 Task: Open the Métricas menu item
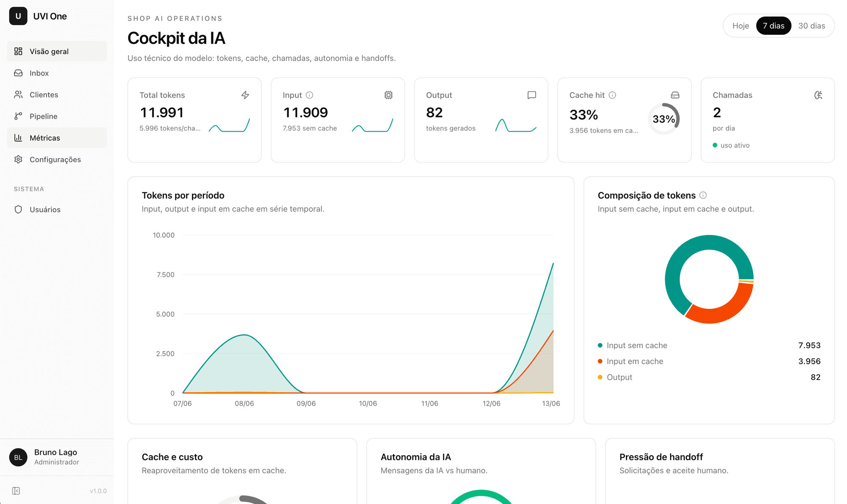[57, 138]
